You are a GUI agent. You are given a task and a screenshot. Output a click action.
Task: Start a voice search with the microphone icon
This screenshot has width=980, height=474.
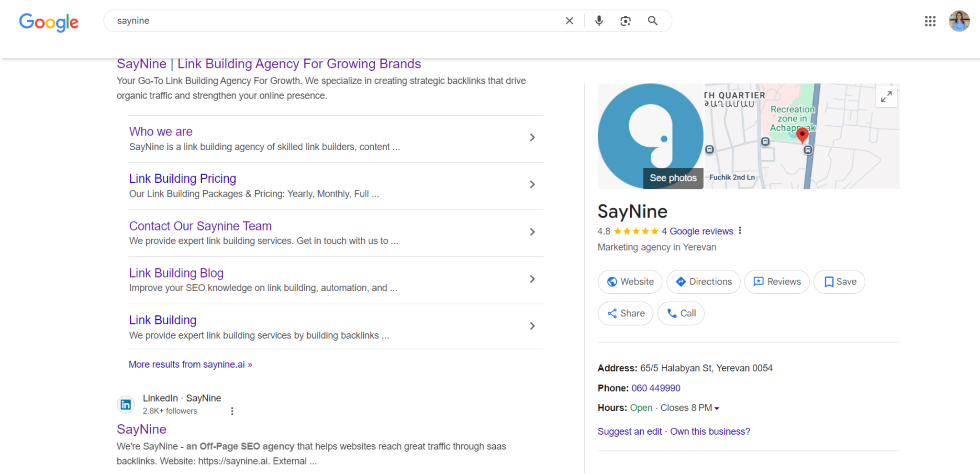tap(599, 21)
